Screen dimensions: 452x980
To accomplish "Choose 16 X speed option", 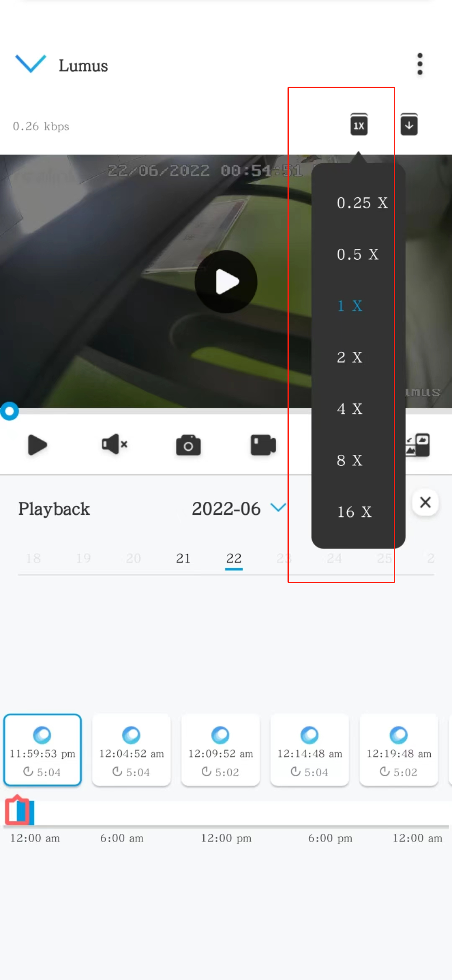I will 354,512.
